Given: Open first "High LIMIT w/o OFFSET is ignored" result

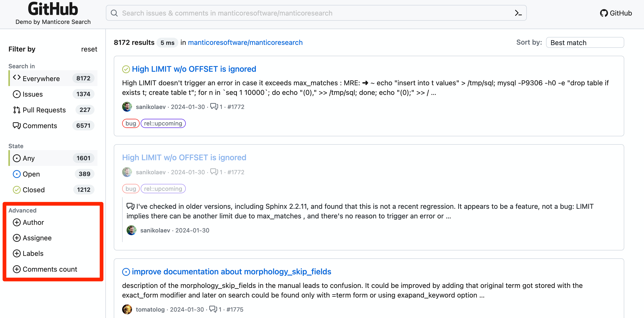Looking at the screenshot, I should 194,69.
